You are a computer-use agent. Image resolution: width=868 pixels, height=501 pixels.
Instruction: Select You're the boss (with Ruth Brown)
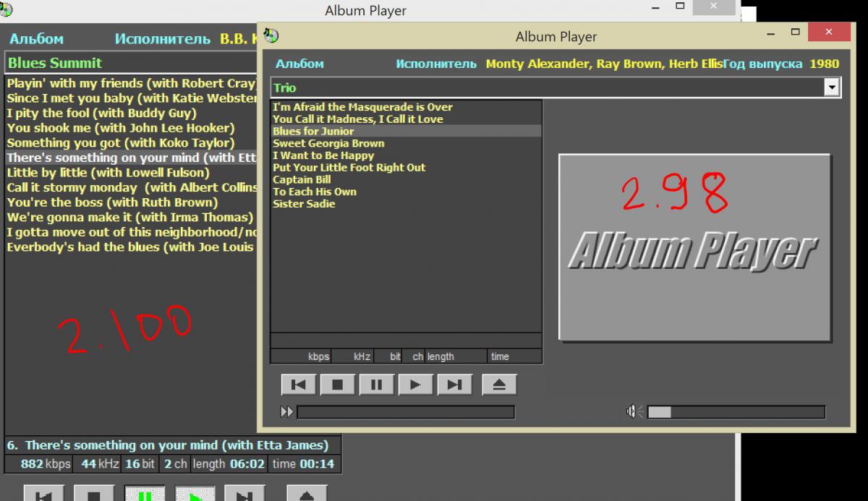112,202
